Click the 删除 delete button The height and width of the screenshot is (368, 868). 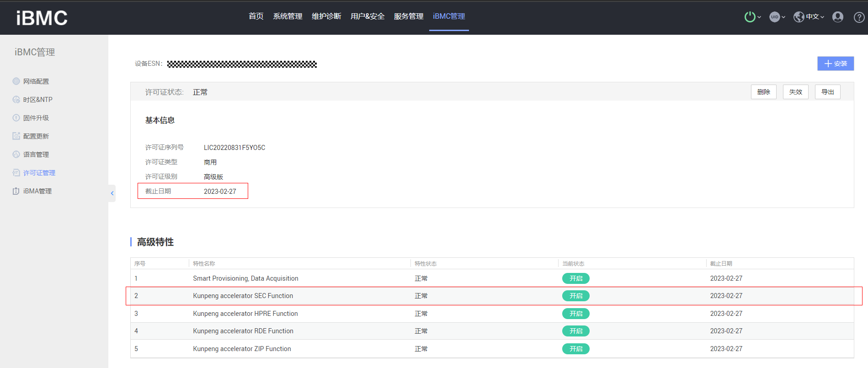point(763,92)
